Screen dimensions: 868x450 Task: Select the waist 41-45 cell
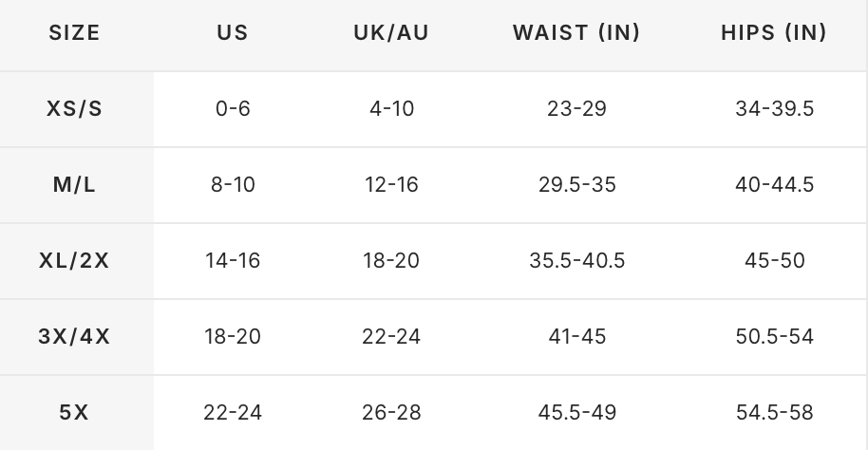576,336
